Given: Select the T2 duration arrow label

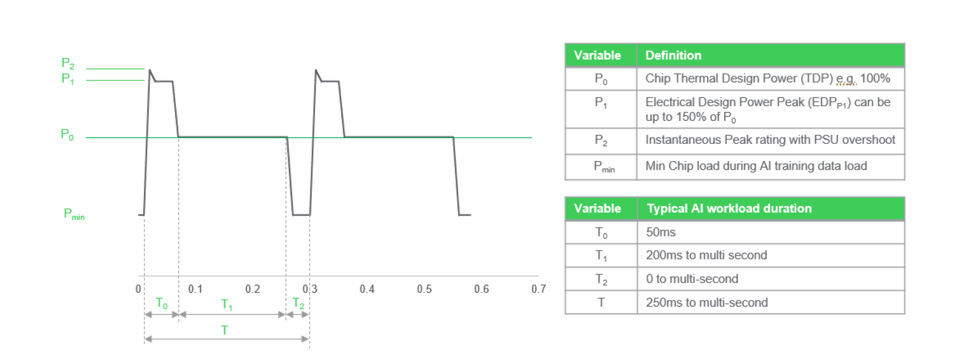Looking at the screenshot, I should tap(298, 303).
